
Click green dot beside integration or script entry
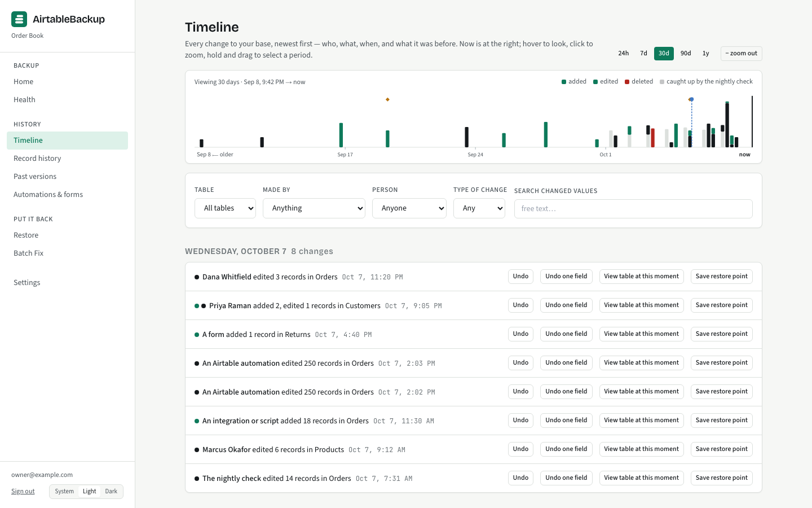pos(197,421)
